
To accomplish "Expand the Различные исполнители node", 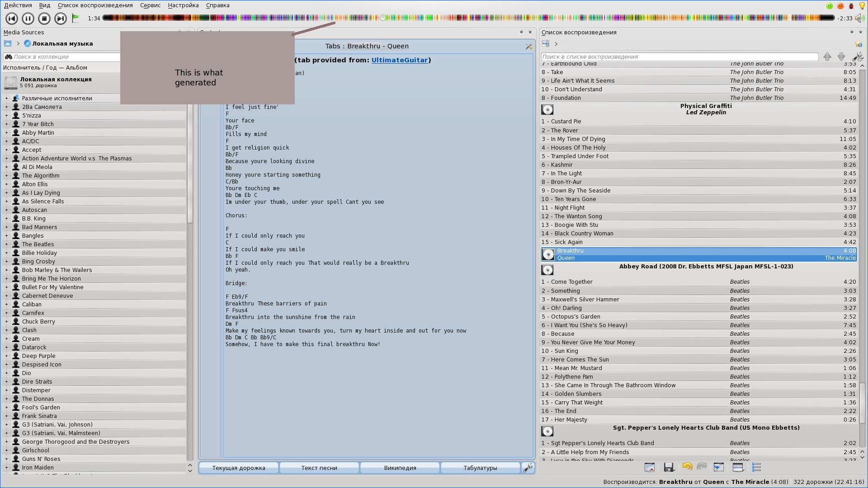I will (x=6, y=99).
